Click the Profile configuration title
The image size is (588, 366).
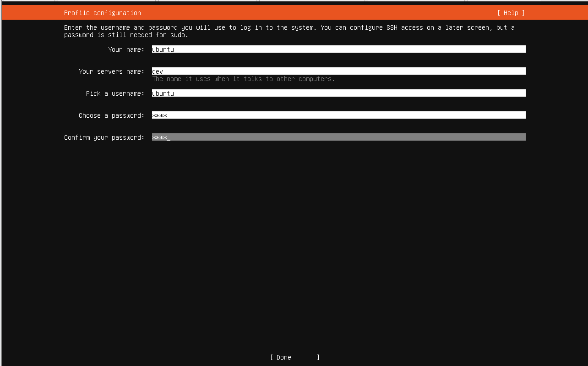103,13
